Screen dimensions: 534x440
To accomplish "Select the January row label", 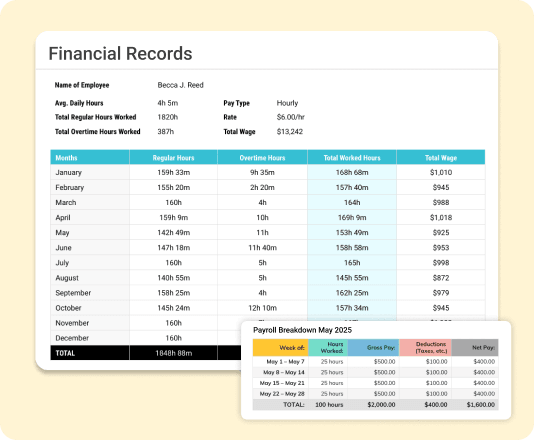I will click(68, 172).
